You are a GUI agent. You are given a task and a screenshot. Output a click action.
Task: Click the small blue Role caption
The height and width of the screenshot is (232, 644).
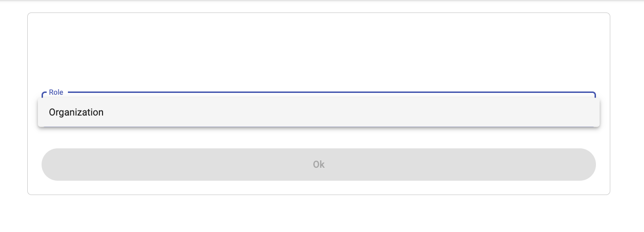coord(56,92)
